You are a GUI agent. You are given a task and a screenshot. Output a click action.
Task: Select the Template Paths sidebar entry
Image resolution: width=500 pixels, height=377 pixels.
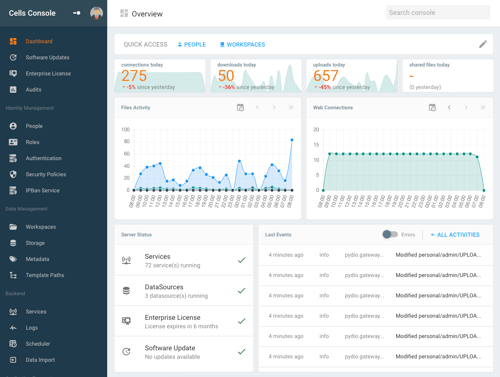(x=45, y=275)
